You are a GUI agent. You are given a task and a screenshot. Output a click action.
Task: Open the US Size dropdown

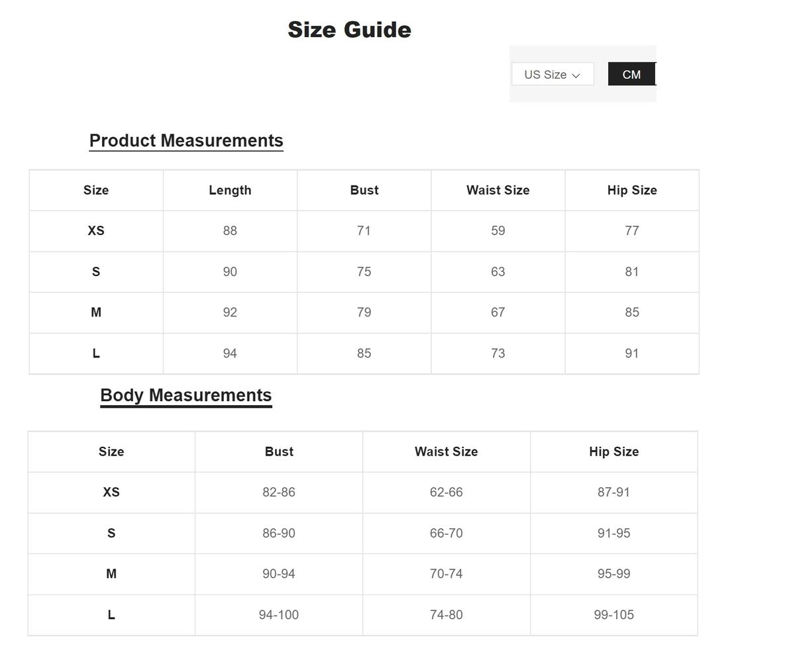552,74
